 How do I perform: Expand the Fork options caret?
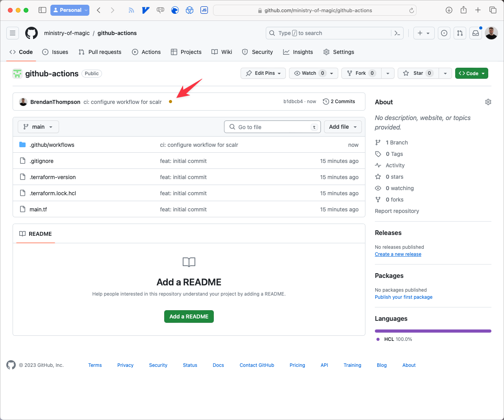pos(388,73)
